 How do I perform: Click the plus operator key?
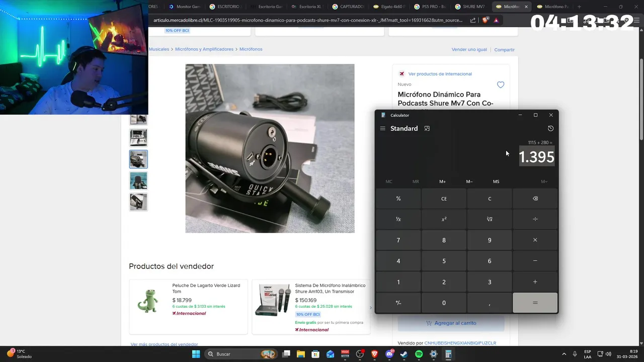click(x=535, y=282)
